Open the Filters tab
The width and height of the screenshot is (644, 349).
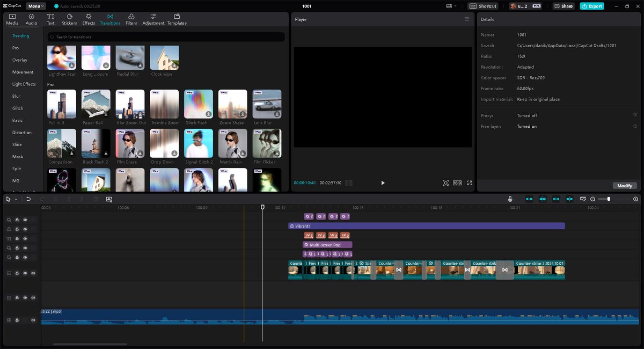[131, 19]
